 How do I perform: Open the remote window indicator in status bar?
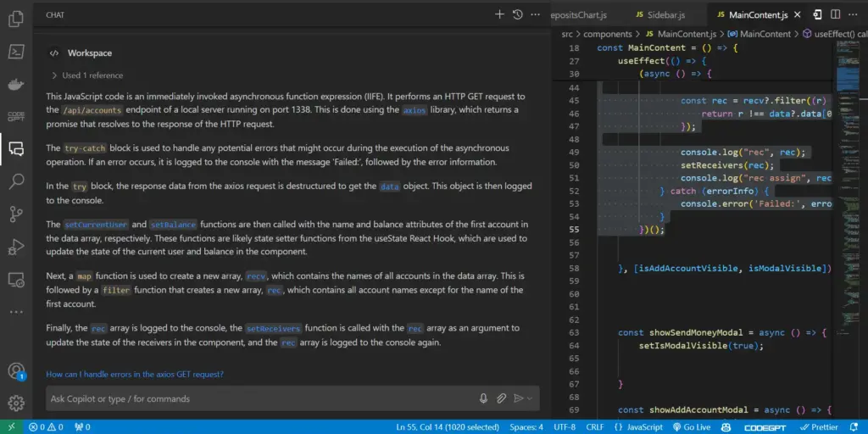pos(12,427)
